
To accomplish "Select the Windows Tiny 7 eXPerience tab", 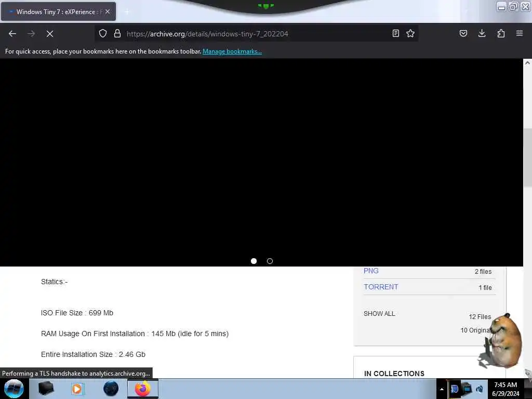I will 58,11.
